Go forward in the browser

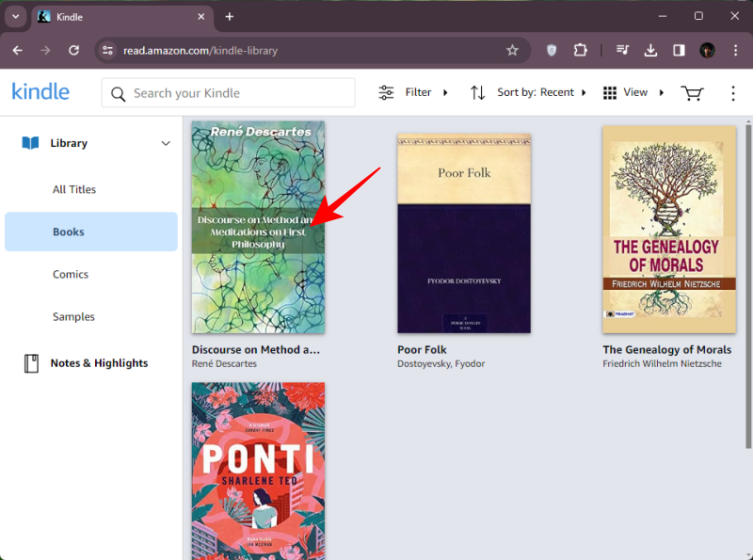(45, 50)
